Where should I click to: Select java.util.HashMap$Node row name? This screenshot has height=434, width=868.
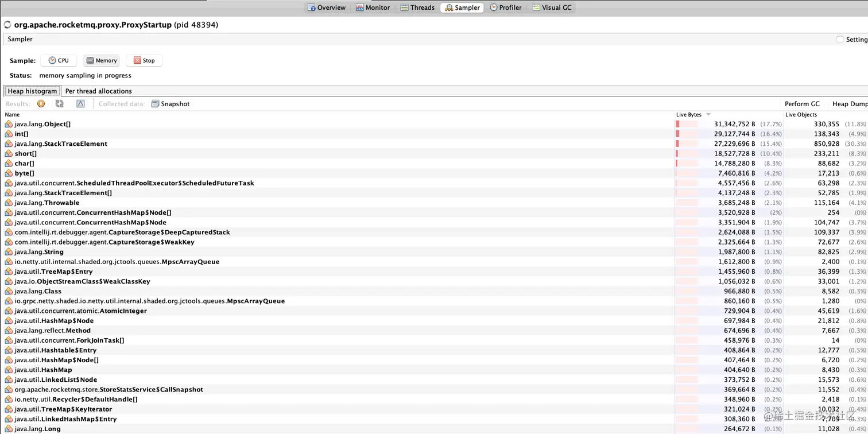[54, 321]
